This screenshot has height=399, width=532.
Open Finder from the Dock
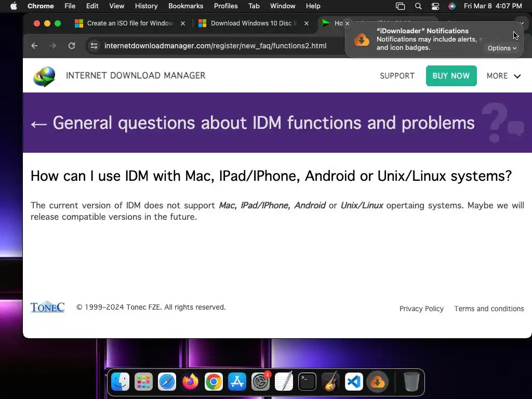(120, 382)
